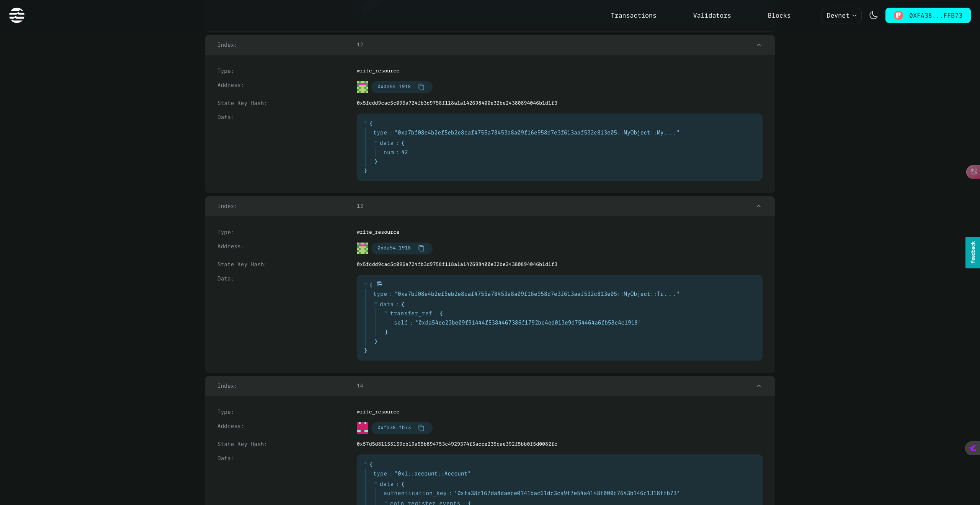Collapse root JSON object in Index 13 data
This screenshot has height=505, width=980.
[x=366, y=284]
